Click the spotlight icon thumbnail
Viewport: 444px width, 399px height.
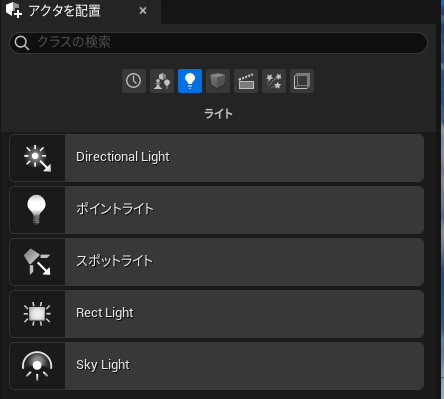click(37, 262)
